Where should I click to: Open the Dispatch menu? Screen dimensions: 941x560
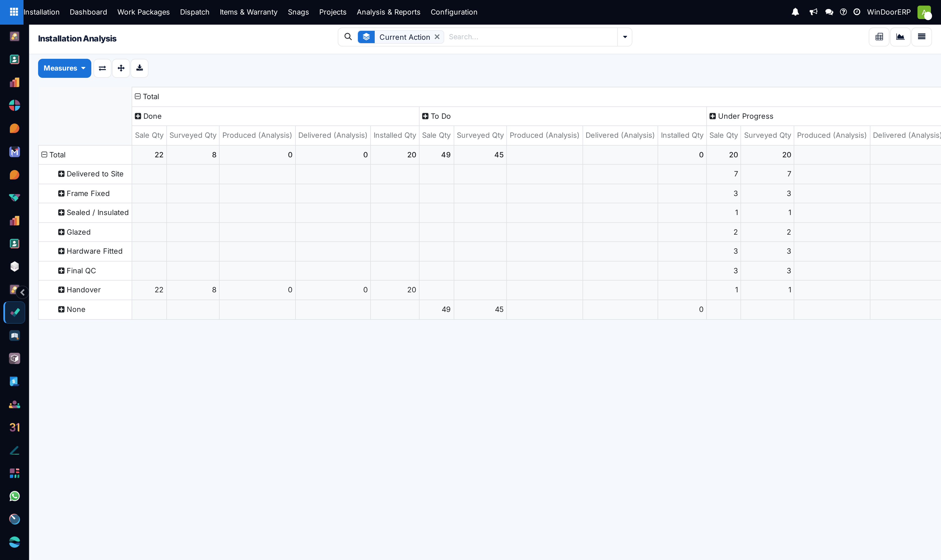195,12
